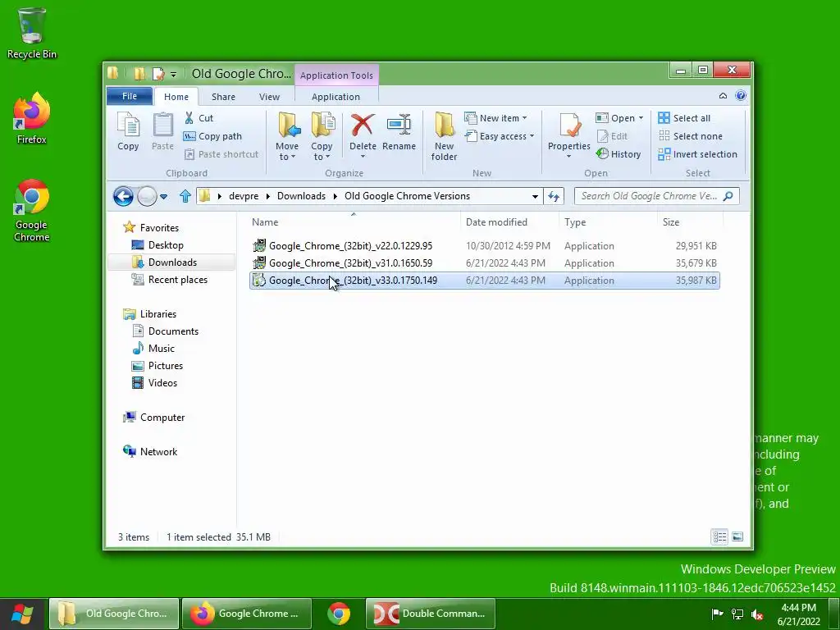Click Select none in ribbon

[691, 136]
